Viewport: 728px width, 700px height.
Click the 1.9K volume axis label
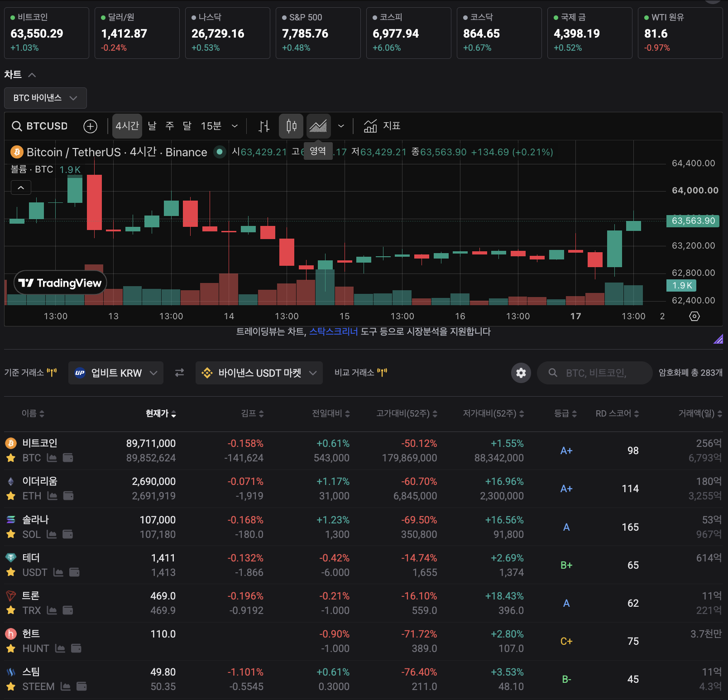click(681, 285)
